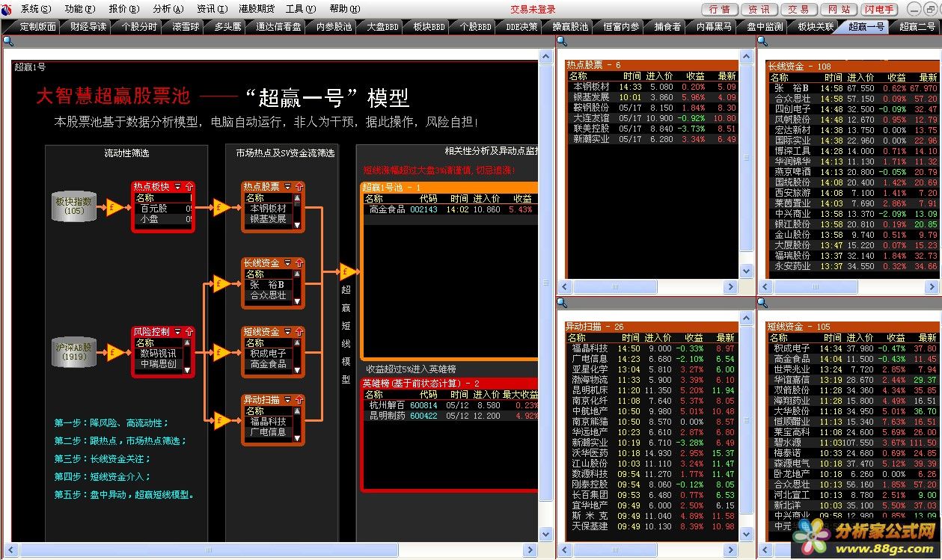The image size is (942, 560).
Task: Click the vertical scrollbar of 热点股票 panel
Action: pos(746,164)
